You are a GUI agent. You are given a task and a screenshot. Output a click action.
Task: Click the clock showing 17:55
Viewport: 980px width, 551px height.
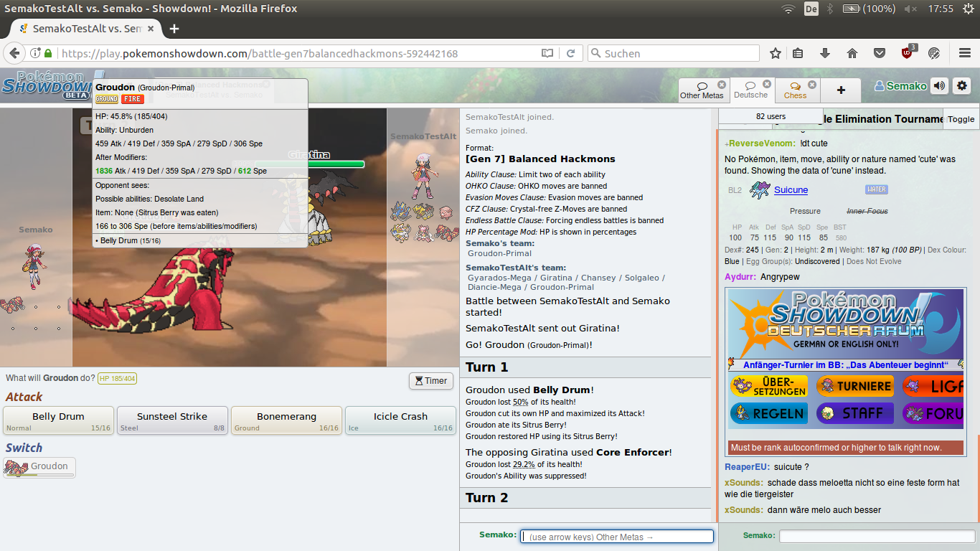[x=941, y=9]
